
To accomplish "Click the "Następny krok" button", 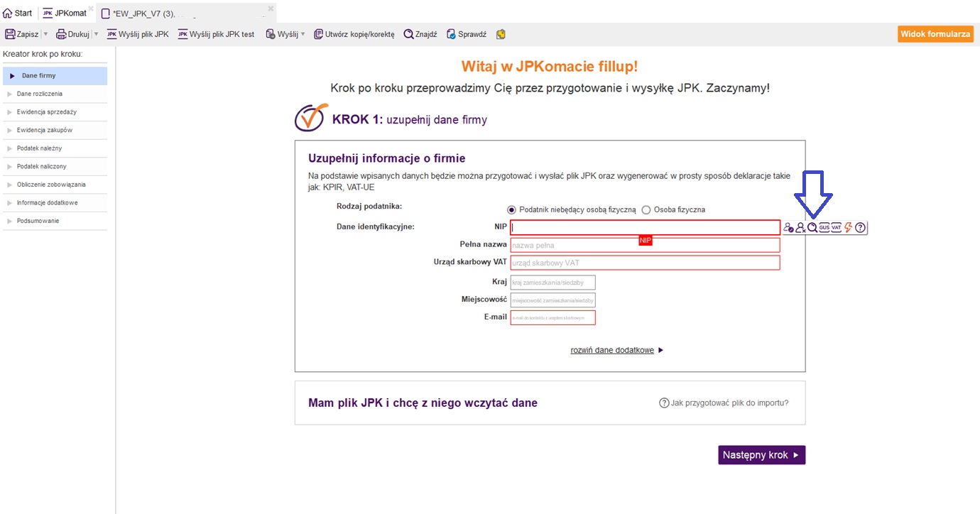I will (761, 455).
